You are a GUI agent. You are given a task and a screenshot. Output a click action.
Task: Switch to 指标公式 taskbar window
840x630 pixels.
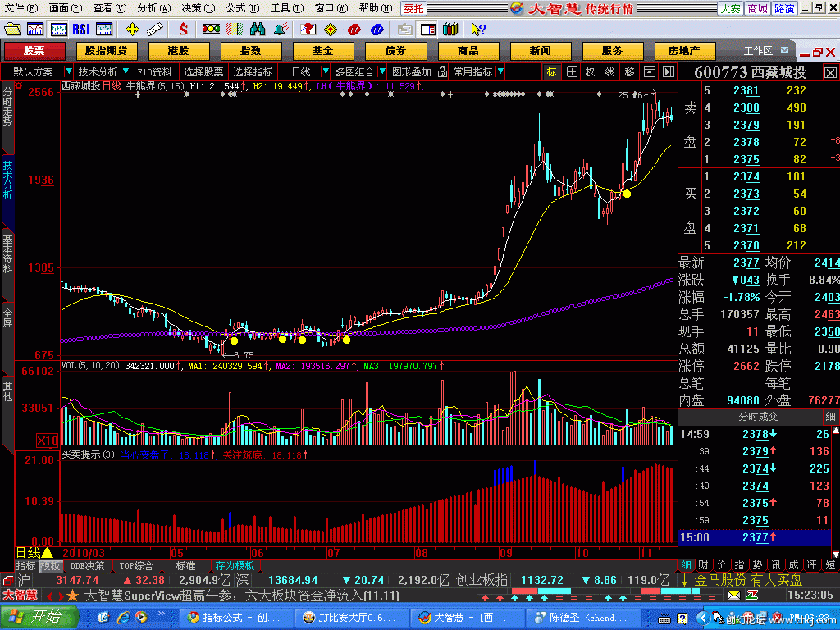click(x=234, y=618)
